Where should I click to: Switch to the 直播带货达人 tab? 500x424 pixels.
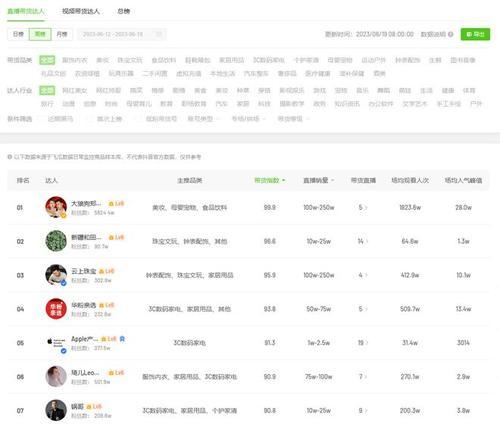26,11
